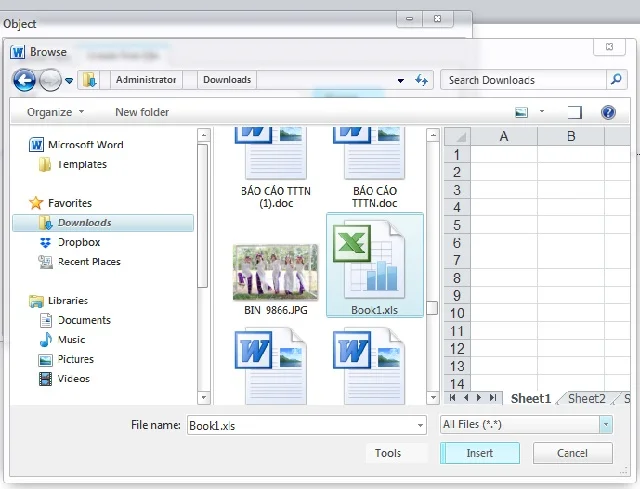This screenshot has width=640, height=489.
Task: Click the Back navigation arrow
Action: tap(24, 80)
